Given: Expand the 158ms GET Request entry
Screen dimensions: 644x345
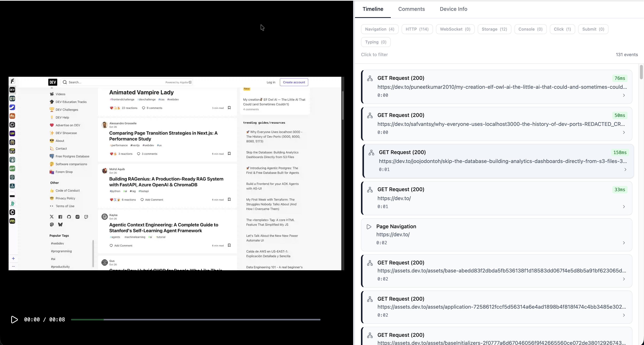Looking at the screenshot, I should [x=625, y=170].
